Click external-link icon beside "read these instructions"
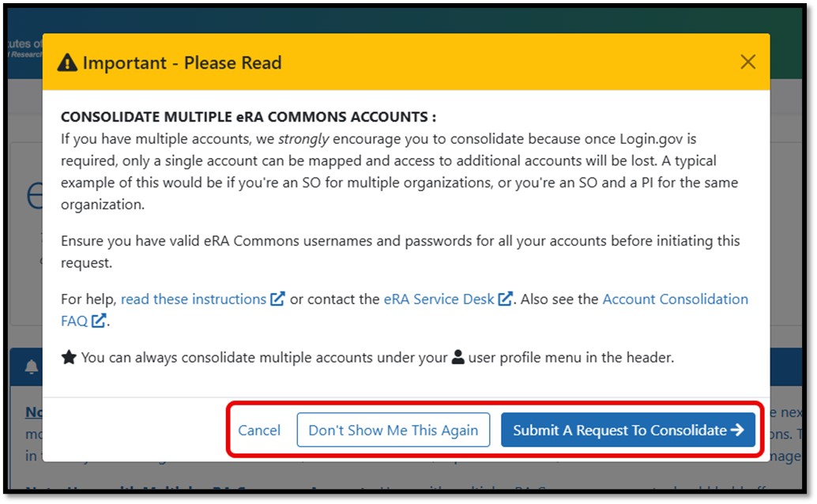This screenshot has width=817, height=504. tap(277, 299)
